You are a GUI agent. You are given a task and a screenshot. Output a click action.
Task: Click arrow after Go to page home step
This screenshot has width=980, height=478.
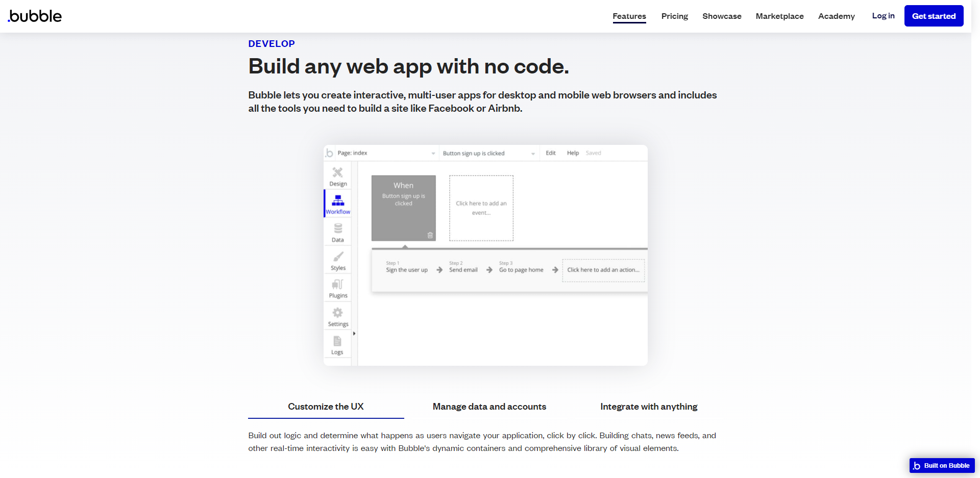tap(555, 270)
